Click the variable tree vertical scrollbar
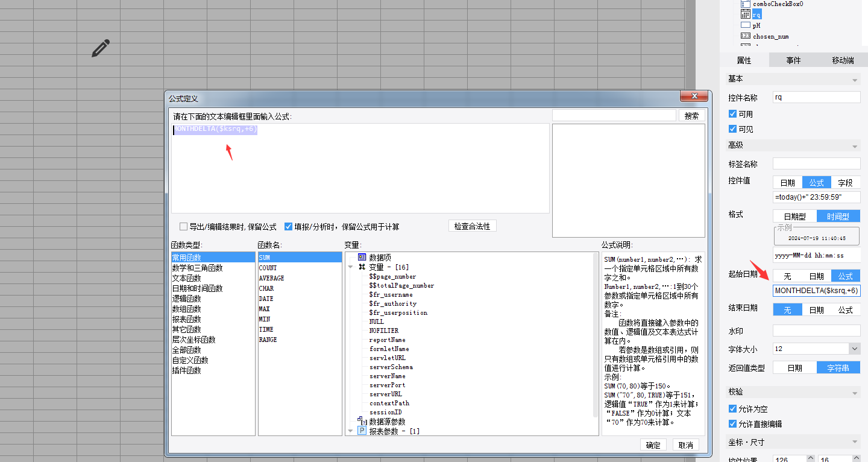Screen dimensions: 868x462 click(x=596, y=335)
